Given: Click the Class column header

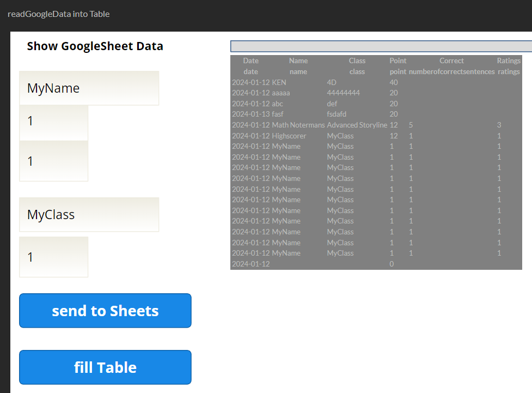Looking at the screenshot, I should (357, 61).
